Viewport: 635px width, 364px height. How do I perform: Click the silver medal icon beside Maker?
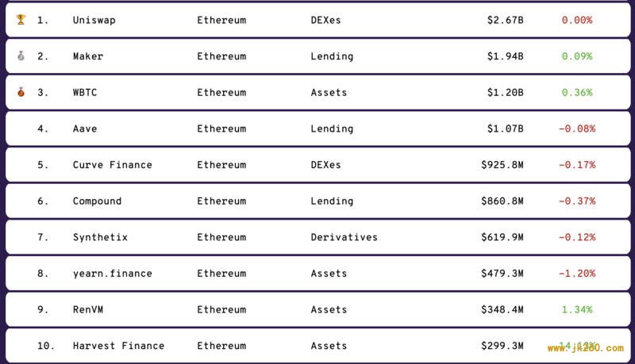click(21, 56)
